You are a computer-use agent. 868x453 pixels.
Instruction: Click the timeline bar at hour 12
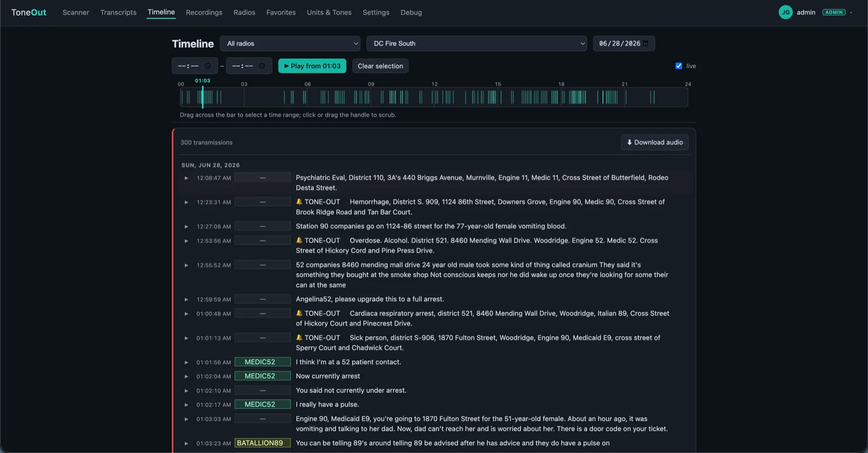point(434,97)
